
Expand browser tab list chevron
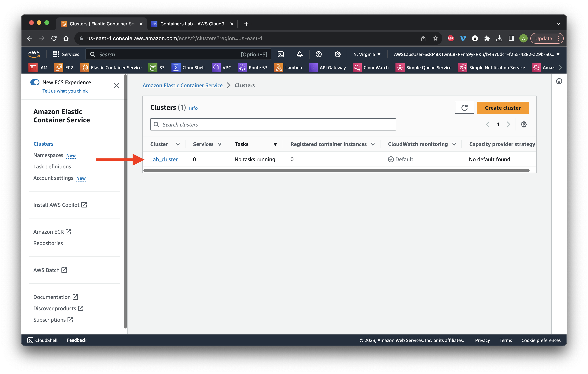(x=558, y=24)
